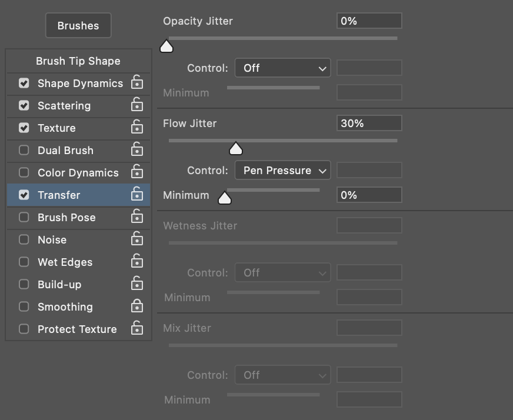This screenshot has width=513, height=420.
Task: Click the lock icon for Color Dynamics
Action: pyautogui.click(x=137, y=171)
